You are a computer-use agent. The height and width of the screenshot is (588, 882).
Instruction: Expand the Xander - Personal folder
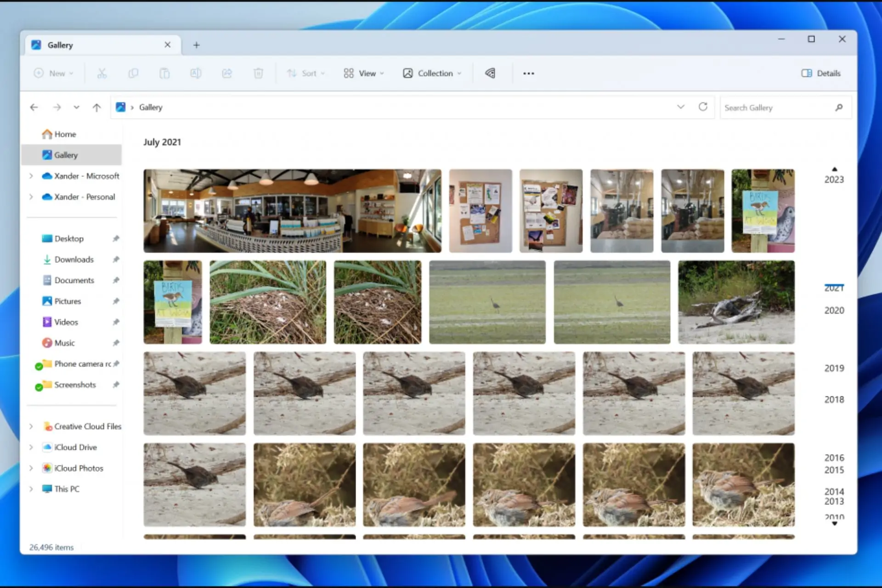31,196
